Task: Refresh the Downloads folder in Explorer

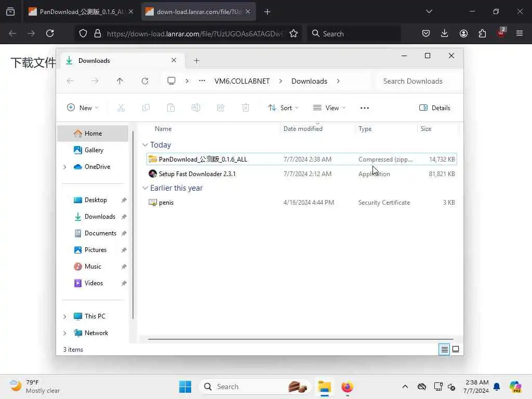Action: (x=145, y=81)
